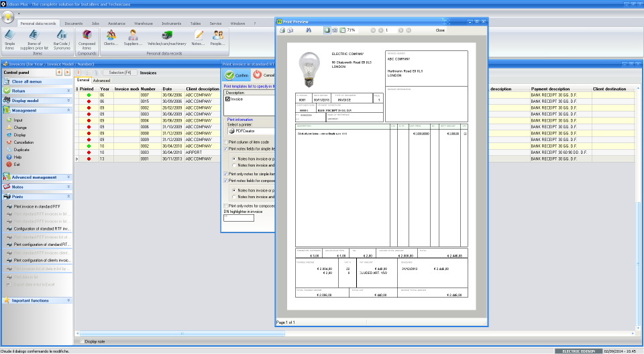Enable Print column of item code checkbox

point(225,142)
